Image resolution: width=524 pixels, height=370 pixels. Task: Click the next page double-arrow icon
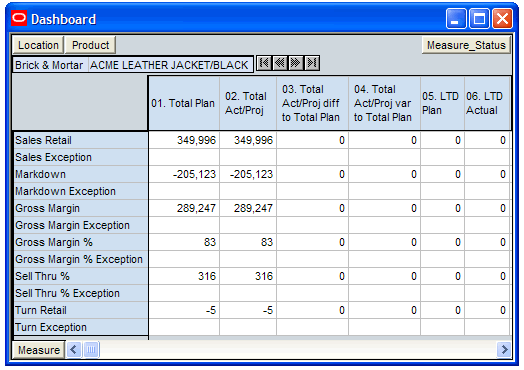point(295,63)
